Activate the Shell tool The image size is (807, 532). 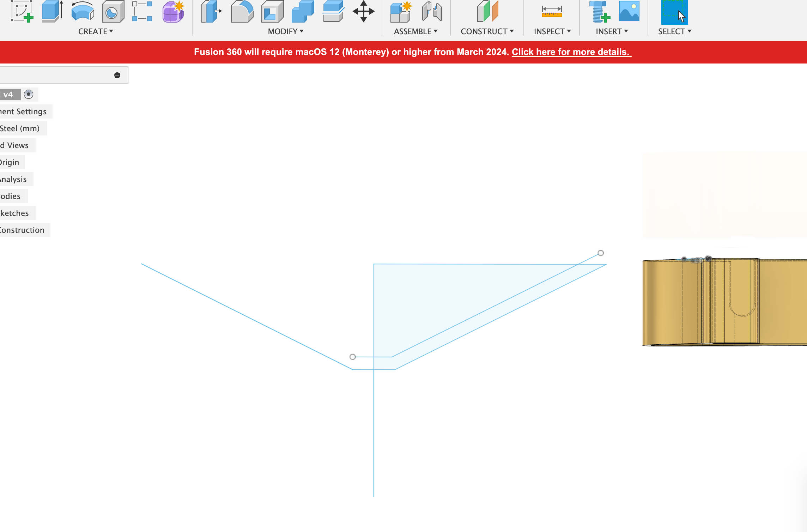pos(272,11)
